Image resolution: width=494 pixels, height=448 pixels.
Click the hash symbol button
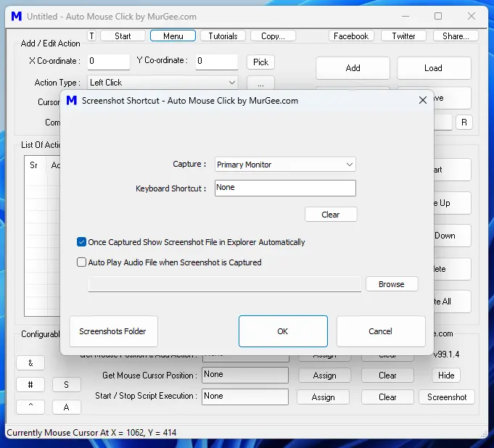point(30,384)
